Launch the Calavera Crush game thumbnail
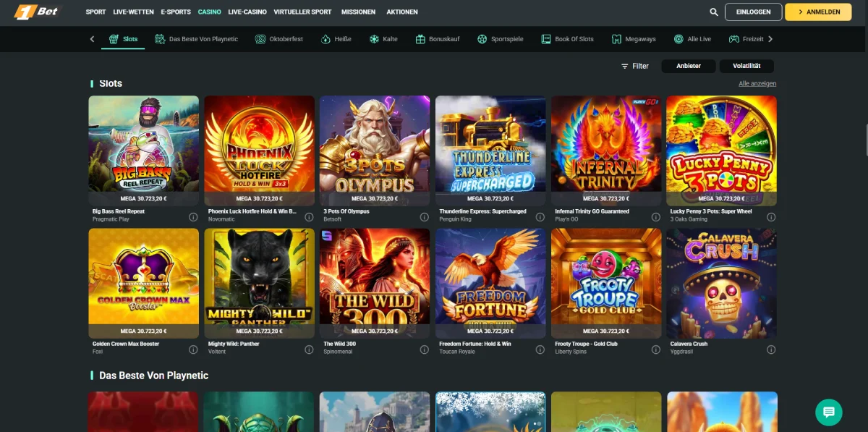The height and width of the screenshot is (432, 868). (x=722, y=284)
